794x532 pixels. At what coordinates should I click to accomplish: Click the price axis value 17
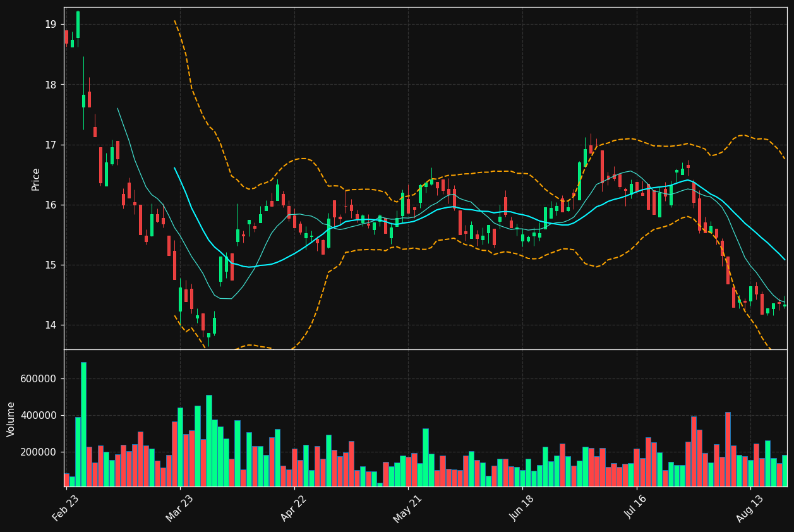[51, 145]
